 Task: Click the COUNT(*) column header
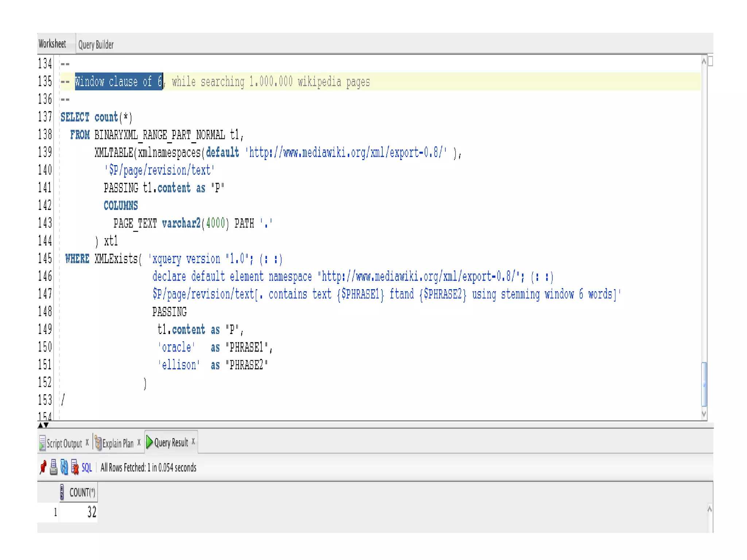[82, 493]
